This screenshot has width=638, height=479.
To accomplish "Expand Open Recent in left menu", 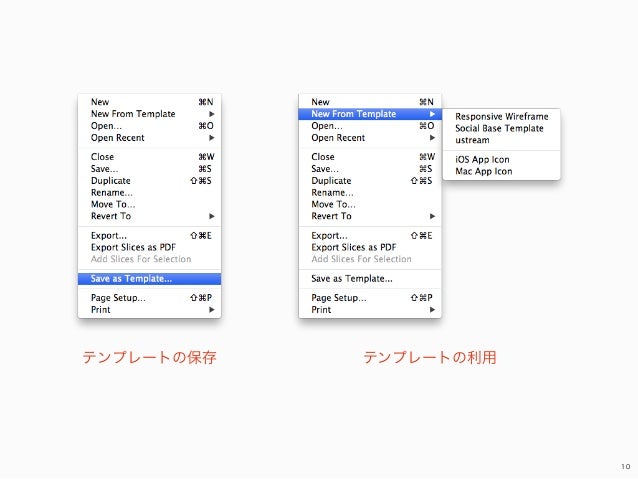I will coord(149,138).
